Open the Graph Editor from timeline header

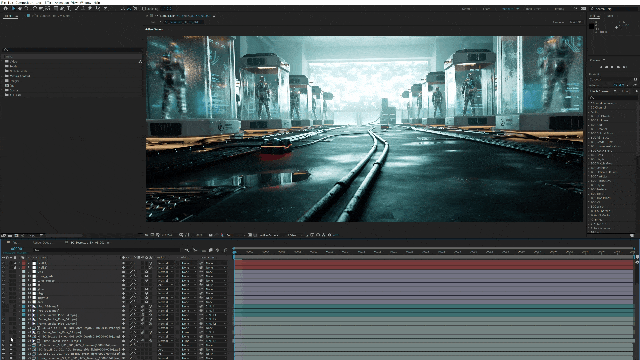tap(225, 250)
